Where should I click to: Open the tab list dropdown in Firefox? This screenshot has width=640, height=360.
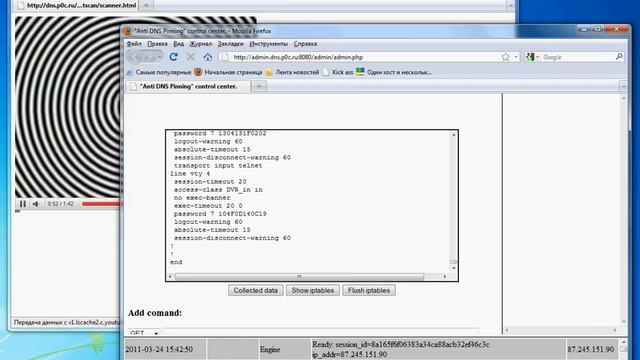(623, 87)
